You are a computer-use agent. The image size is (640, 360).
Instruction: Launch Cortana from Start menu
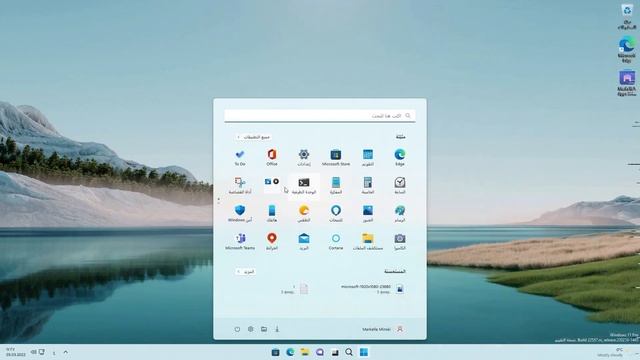336,241
